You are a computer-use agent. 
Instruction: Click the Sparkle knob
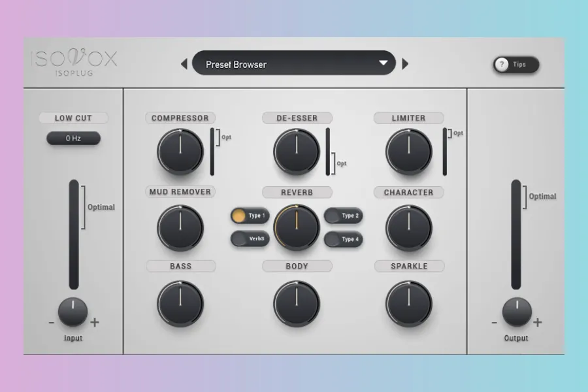pos(409,304)
